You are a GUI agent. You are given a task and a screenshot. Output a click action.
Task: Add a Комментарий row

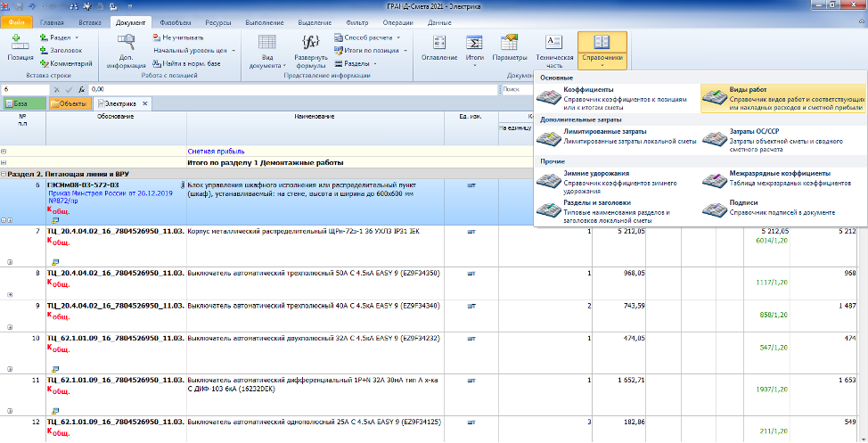pyautogui.click(x=67, y=63)
